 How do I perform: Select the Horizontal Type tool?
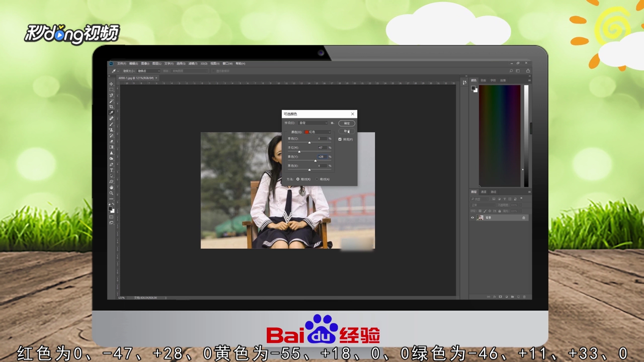pos(112,169)
